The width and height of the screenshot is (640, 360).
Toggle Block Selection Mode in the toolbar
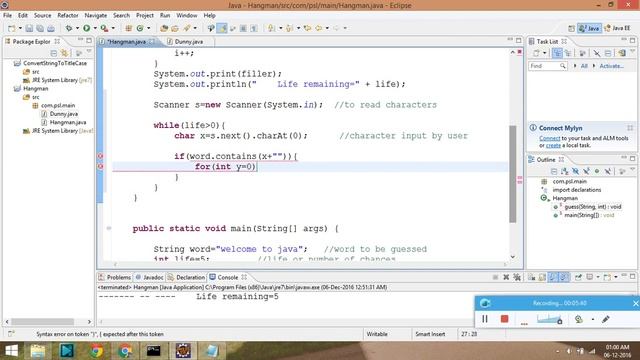pos(243,28)
